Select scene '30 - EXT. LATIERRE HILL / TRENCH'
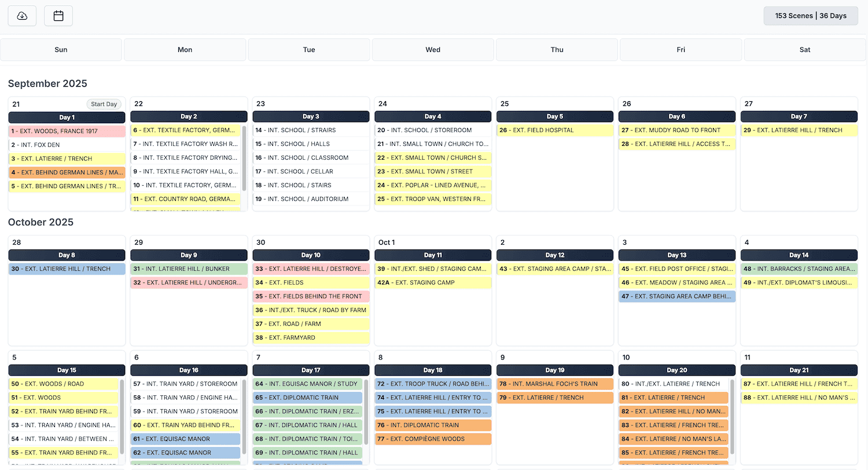868x470 pixels. coord(67,269)
